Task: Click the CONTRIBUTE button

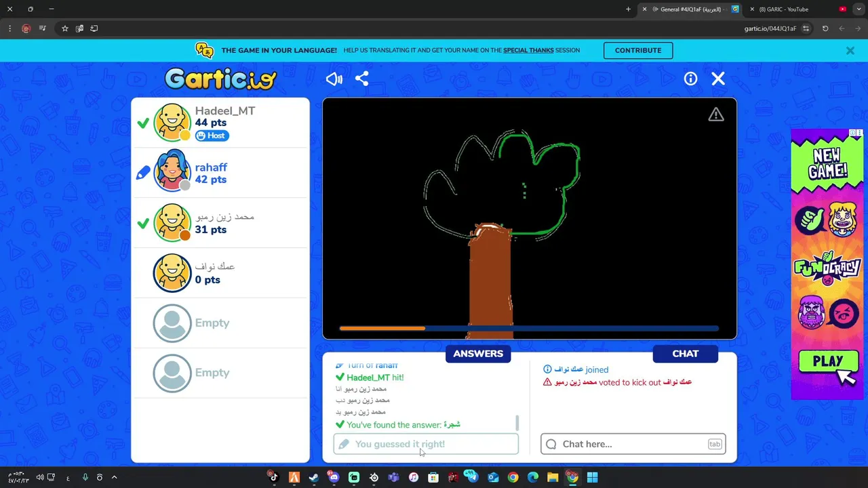Action: [x=638, y=50]
